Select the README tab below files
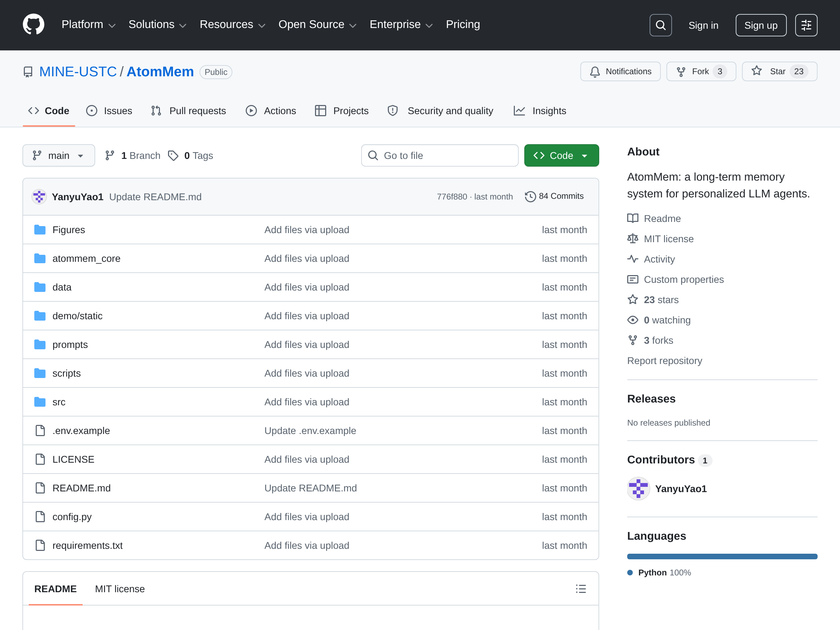The image size is (840, 630). (x=55, y=589)
